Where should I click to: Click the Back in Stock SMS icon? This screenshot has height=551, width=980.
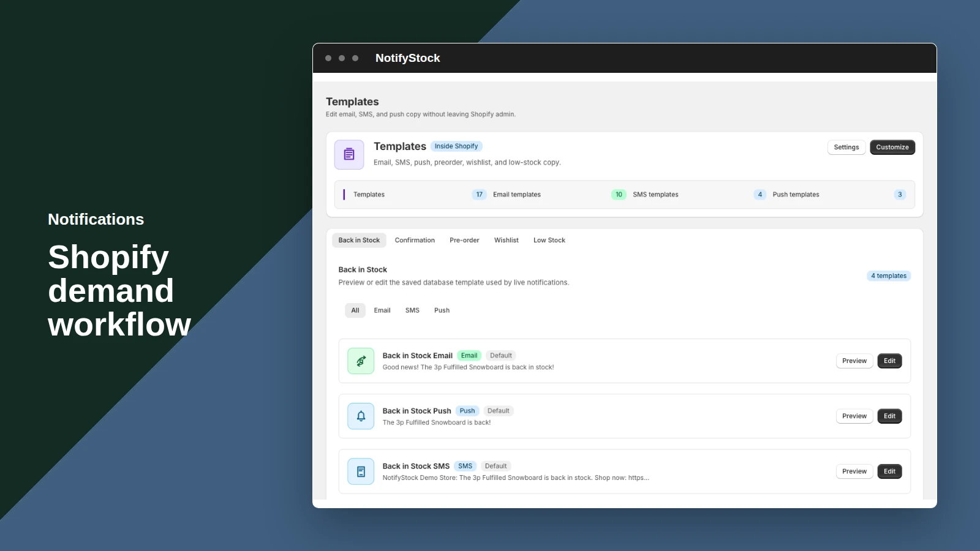(361, 471)
